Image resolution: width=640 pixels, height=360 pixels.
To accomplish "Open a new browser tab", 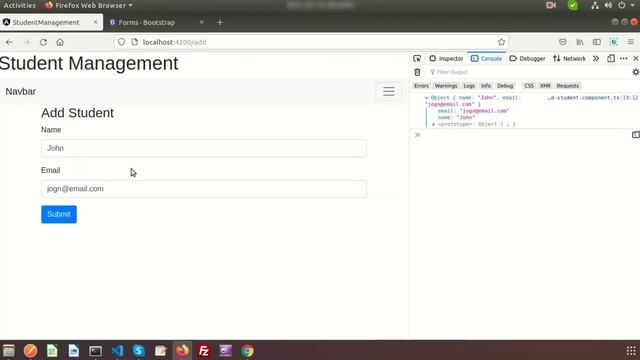I will [220, 22].
